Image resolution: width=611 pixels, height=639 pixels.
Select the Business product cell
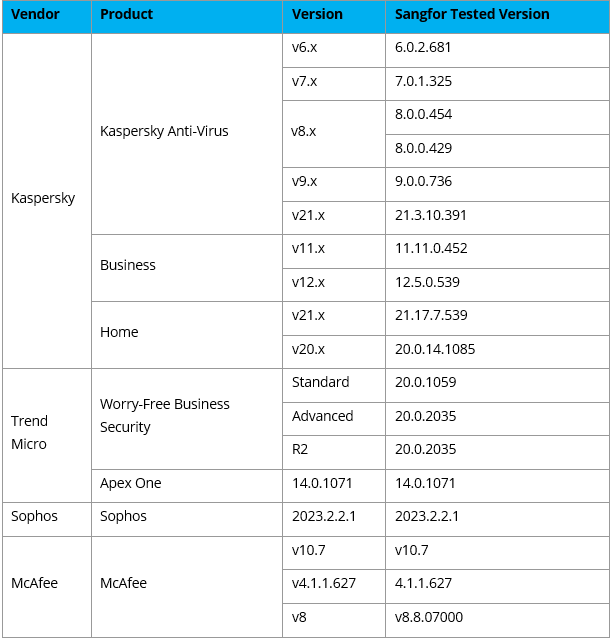tap(128, 265)
